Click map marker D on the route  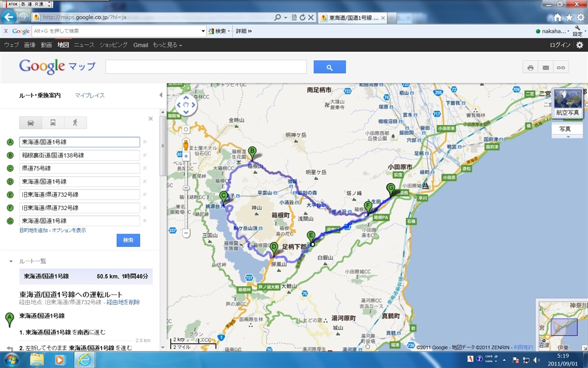pyautogui.click(x=274, y=249)
